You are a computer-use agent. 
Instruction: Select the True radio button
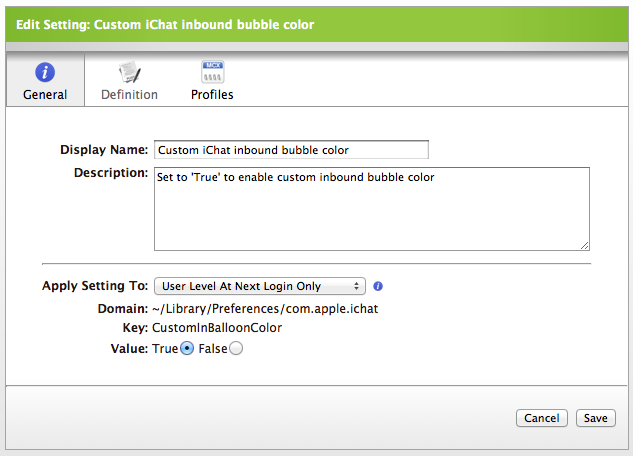point(187,348)
